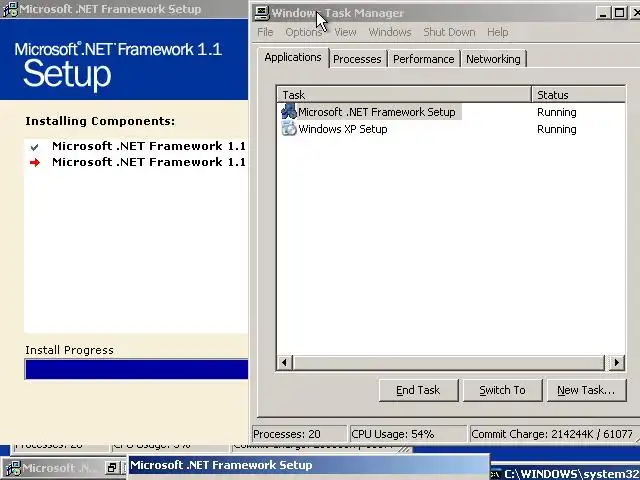The image size is (640, 480).
Task: Click the right scroll arrow in the task list
Action: 616,362
